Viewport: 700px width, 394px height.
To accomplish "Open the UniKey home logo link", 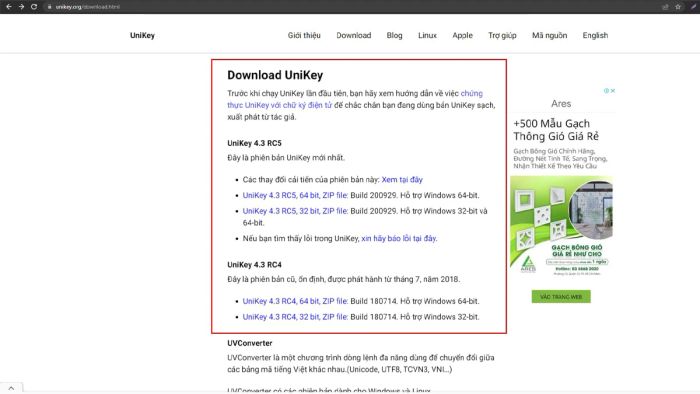I will (x=142, y=35).
